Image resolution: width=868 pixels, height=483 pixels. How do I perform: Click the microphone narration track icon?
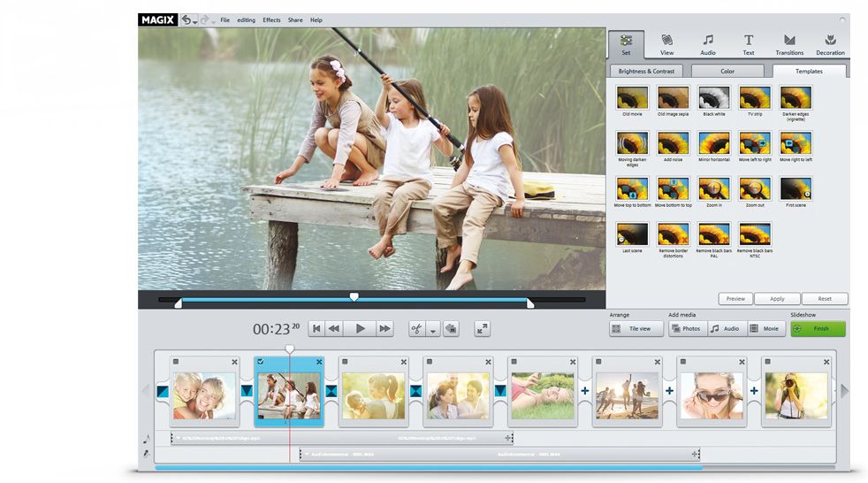pyautogui.click(x=146, y=454)
